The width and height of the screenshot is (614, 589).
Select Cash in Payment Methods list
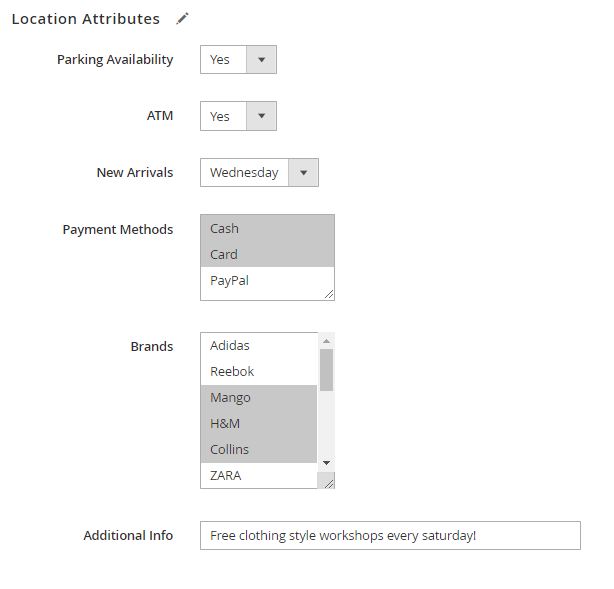tap(266, 228)
